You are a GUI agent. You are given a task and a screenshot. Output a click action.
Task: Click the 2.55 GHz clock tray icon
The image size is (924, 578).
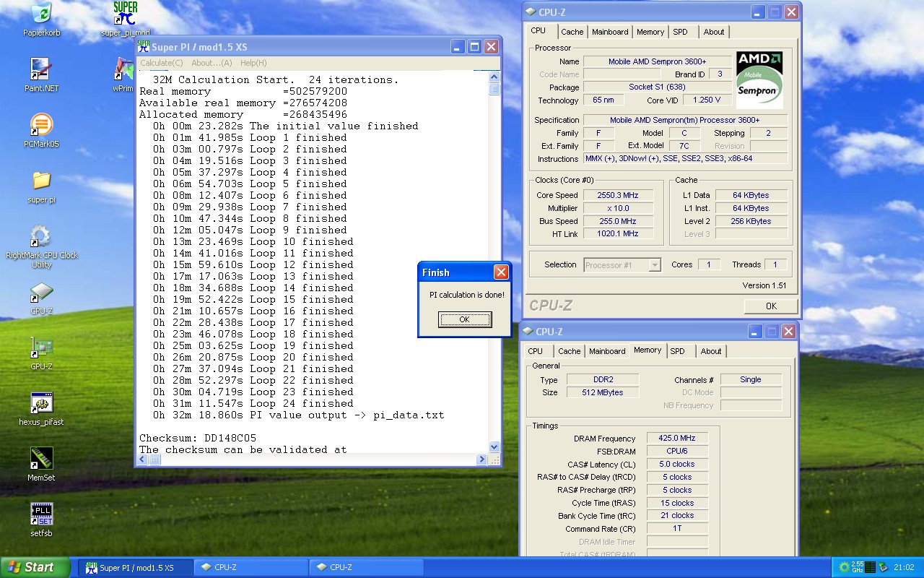point(857,567)
